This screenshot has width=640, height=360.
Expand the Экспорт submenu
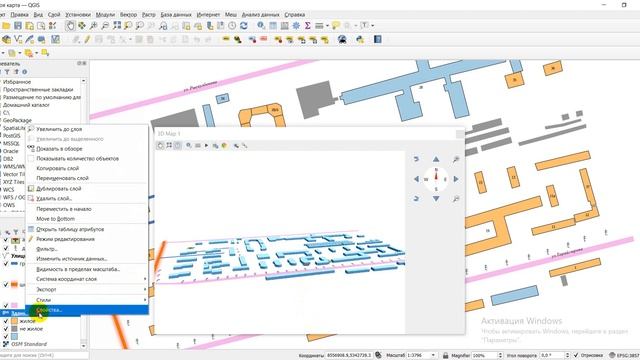[x=87, y=289]
